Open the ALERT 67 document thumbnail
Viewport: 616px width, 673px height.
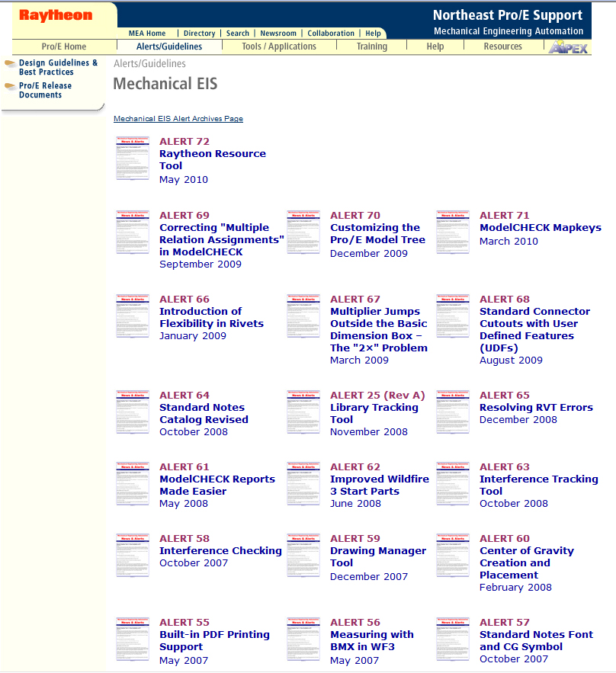point(303,316)
